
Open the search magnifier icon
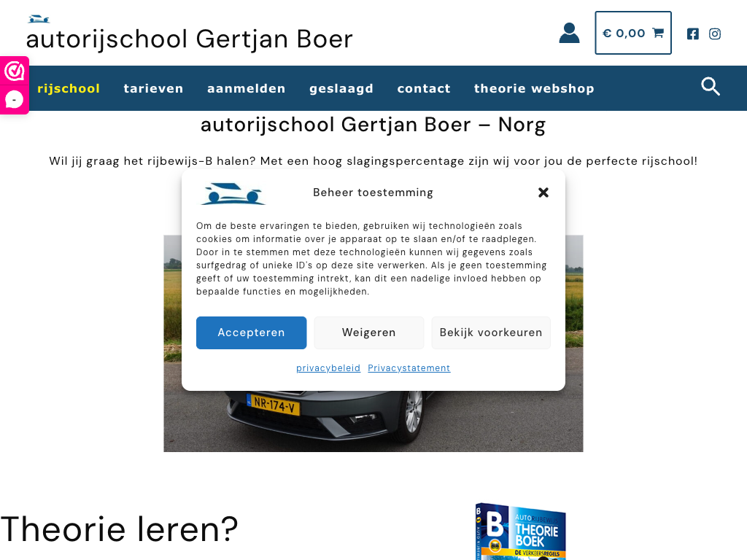[x=711, y=87]
